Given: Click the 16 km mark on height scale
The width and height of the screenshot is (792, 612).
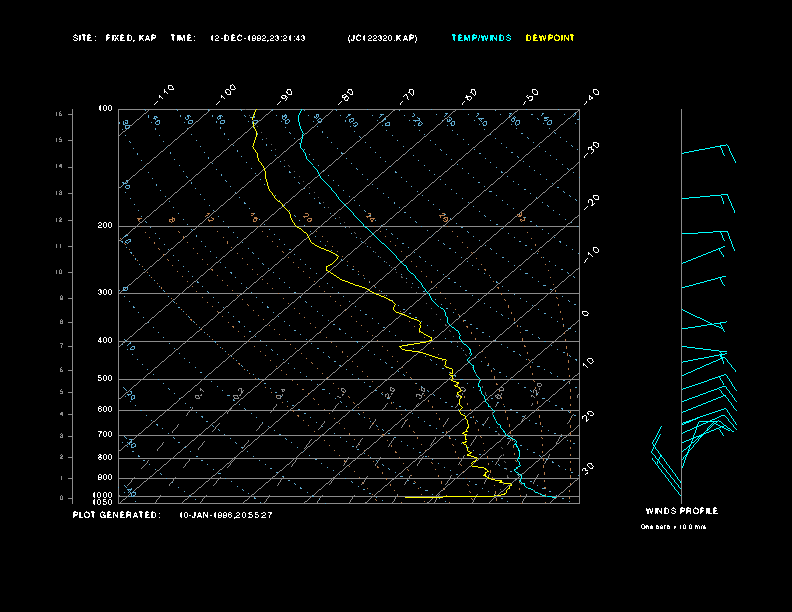Looking at the screenshot, I should [59, 114].
